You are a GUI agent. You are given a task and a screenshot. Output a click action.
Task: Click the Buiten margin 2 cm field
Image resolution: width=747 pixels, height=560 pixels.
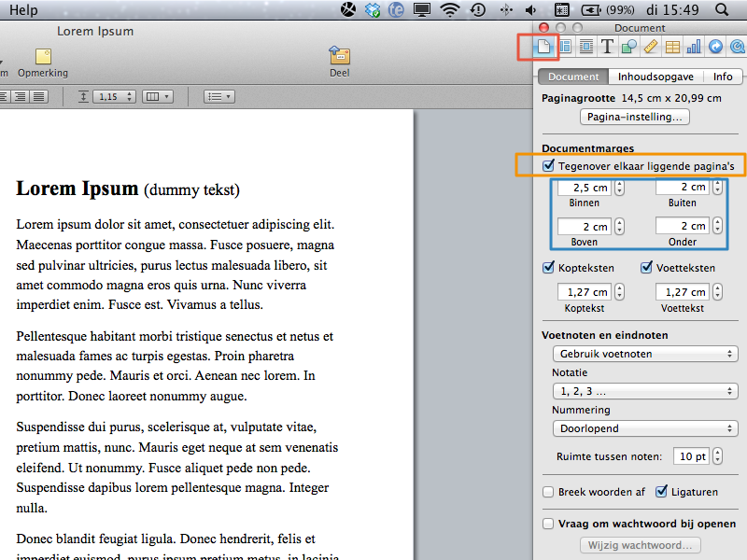coord(683,188)
